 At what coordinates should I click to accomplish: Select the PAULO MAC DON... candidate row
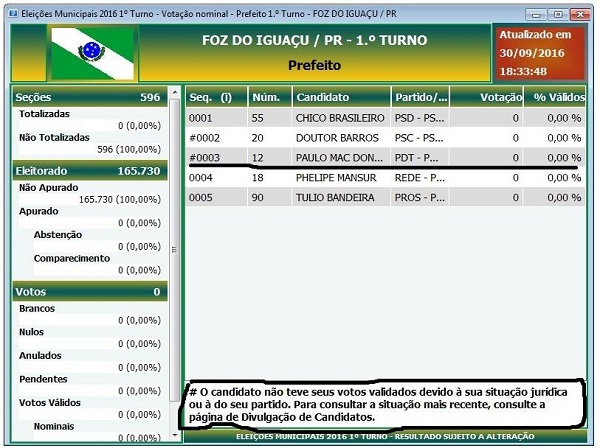(340, 158)
